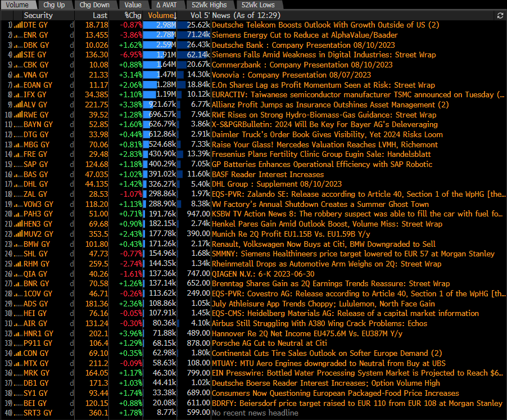Image resolution: width=507 pixels, height=420 pixels.
Task: Click the signal bars icon beside ALV GY
Action: point(18,105)
